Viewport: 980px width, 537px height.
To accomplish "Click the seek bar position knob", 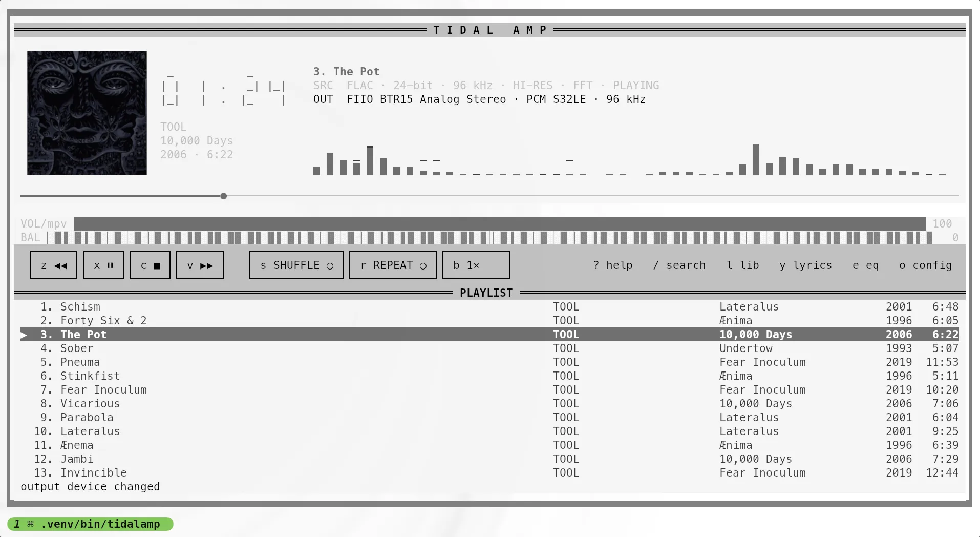I will (x=224, y=196).
